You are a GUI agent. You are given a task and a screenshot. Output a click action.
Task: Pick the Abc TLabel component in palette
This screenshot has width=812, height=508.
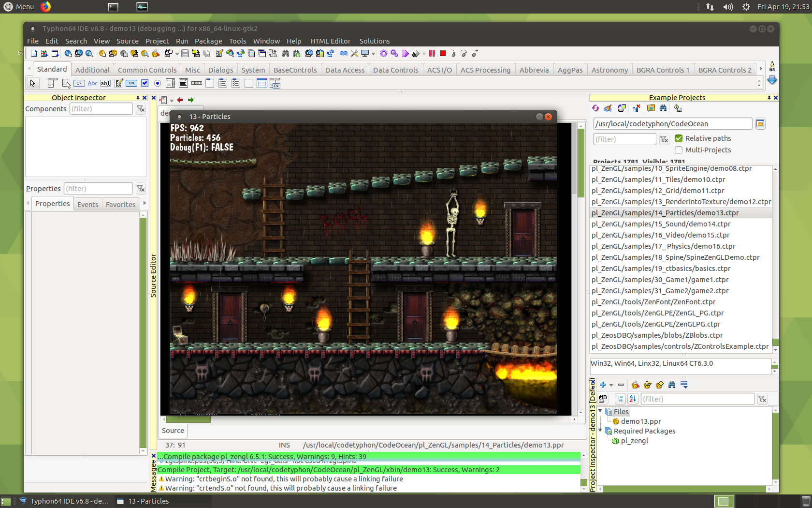pyautogui.click(x=92, y=83)
